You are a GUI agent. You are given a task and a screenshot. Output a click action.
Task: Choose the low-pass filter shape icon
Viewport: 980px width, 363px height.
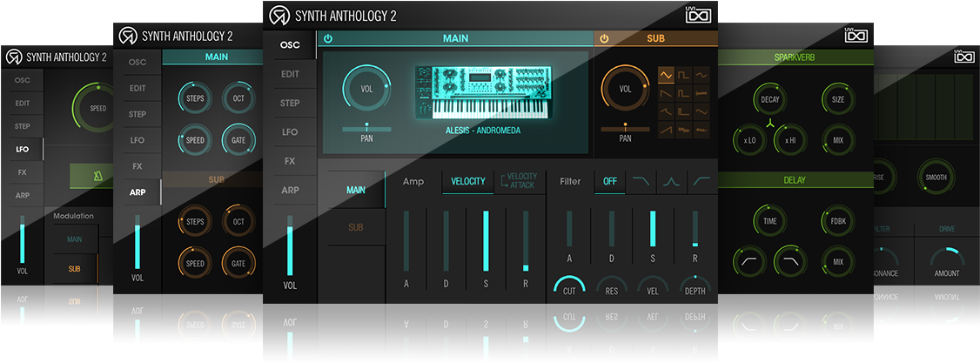click(641, 182)
